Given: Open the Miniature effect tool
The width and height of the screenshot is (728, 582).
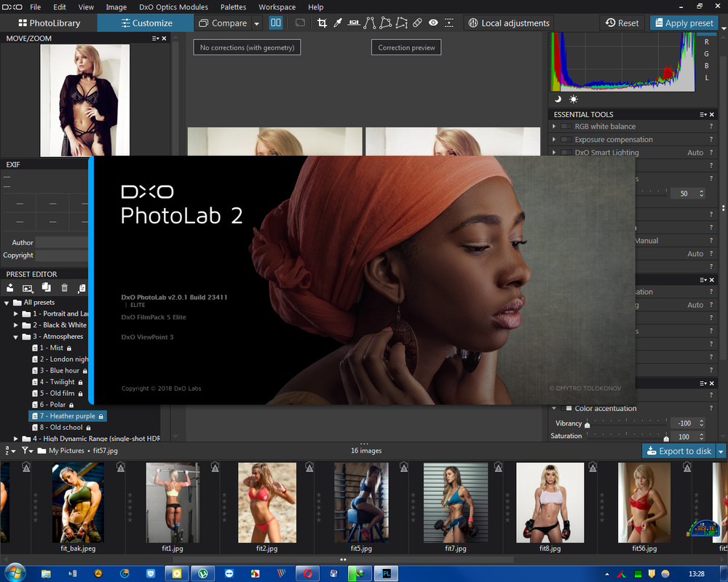Looking at the screenshot, I should pos(449,23).
